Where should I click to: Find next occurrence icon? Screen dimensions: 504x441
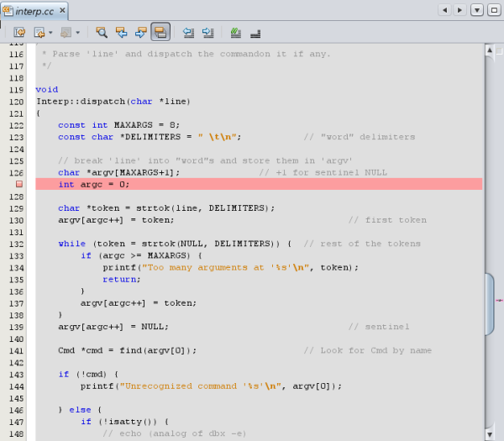tap(141, 32)
